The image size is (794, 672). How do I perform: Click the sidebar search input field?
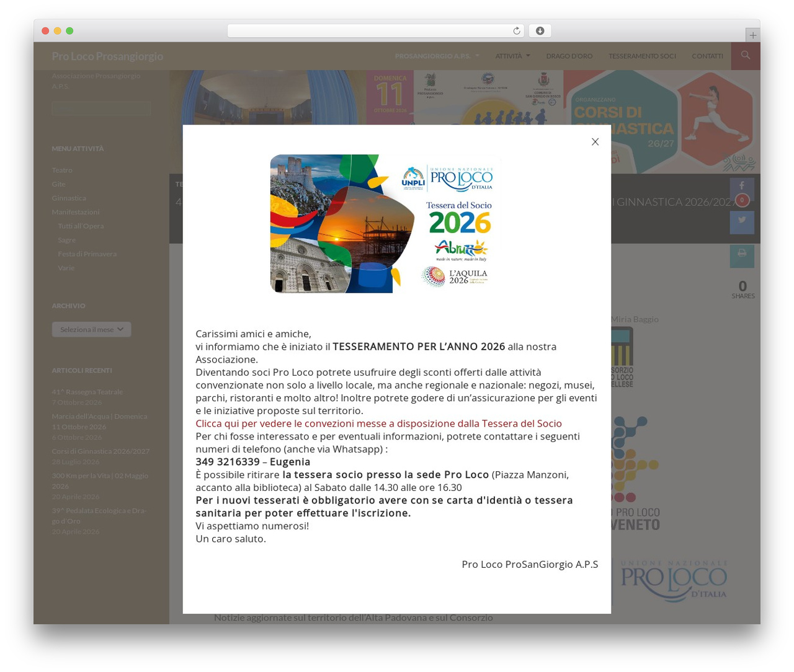(x=101, y=108)
